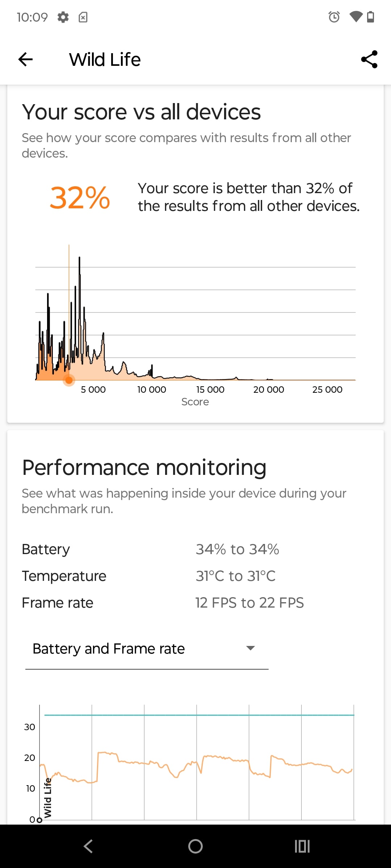The height and width of the screenshot is (868, 391).
Task: Tap the Android home circle button
Action: tap(195, 846)
